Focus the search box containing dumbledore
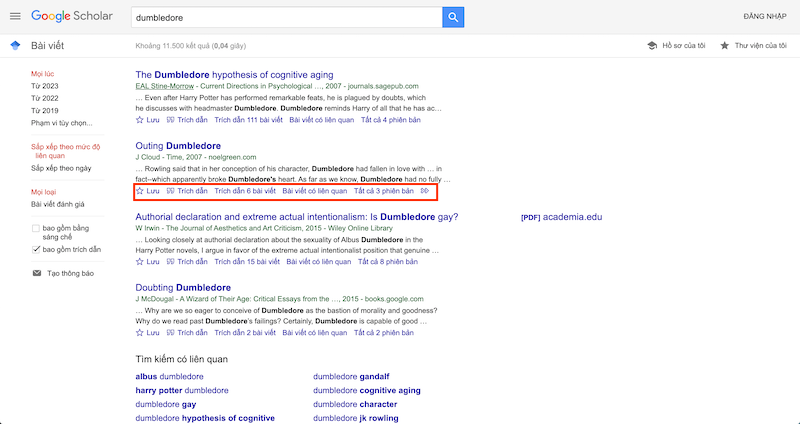The width and height of the screenshot is (800, 424). click(x=287, y=17)
